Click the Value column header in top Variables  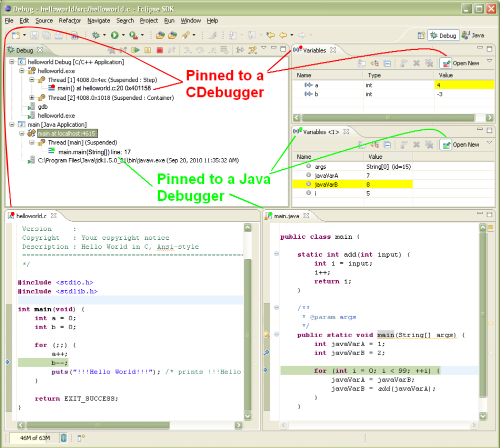click(x=464, y=75)
